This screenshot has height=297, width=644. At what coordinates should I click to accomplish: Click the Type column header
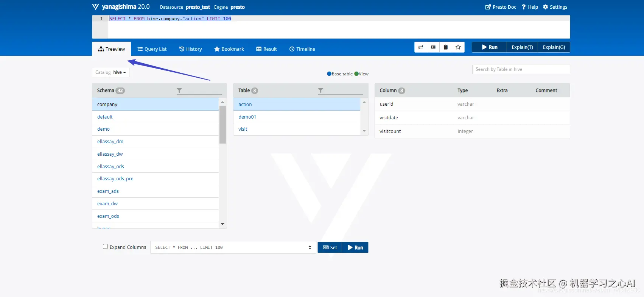[462, 91]
